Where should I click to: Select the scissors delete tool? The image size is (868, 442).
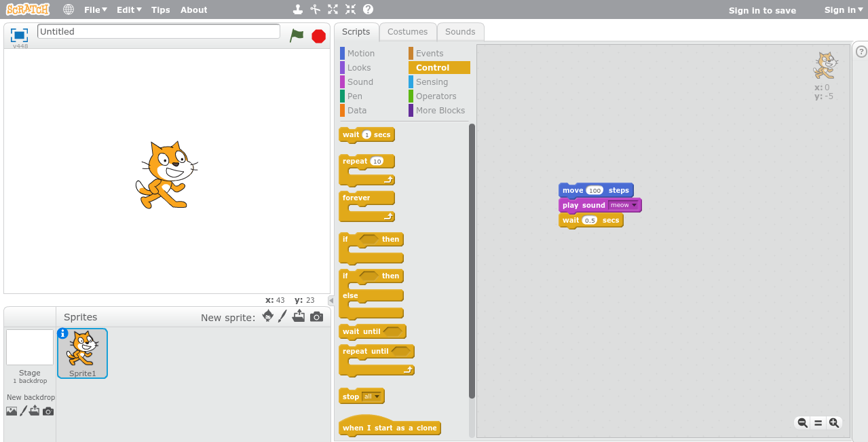(x=315, y=10)
